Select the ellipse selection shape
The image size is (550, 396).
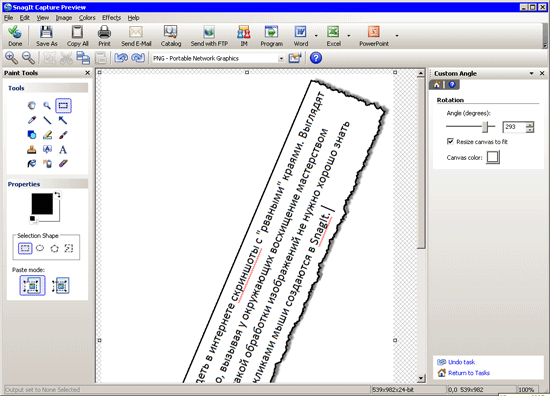[40, 248]
